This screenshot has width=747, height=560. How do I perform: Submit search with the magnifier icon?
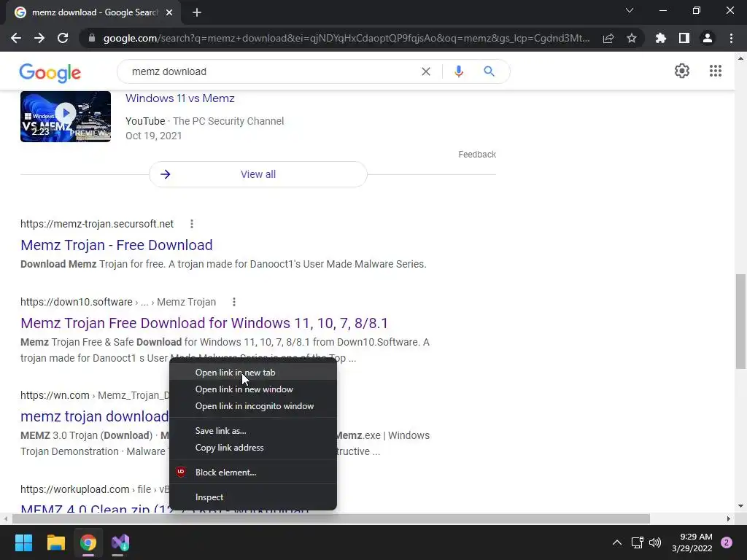pyautogui.click(x=489, y=71)
